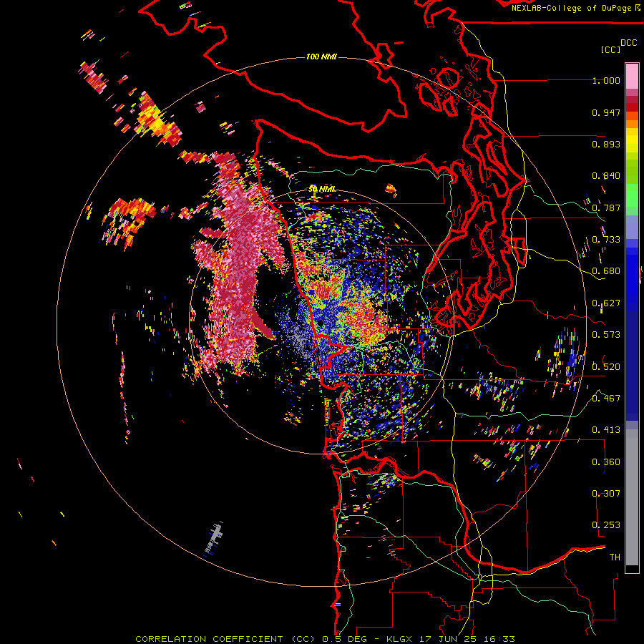The width and height of the screenshot is (644, 644).
Task: Select the 1.000 scale value
Action: pos(606,81)
